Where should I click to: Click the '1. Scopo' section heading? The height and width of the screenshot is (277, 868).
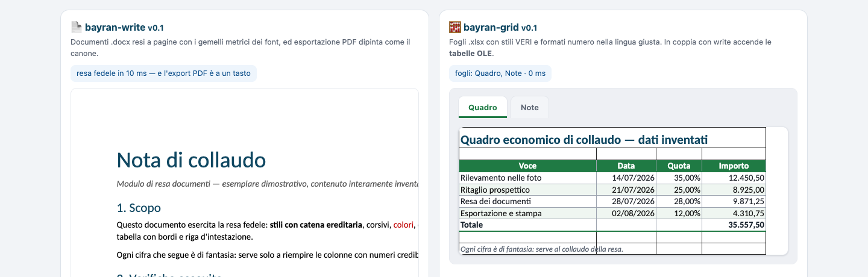(139, 208)
